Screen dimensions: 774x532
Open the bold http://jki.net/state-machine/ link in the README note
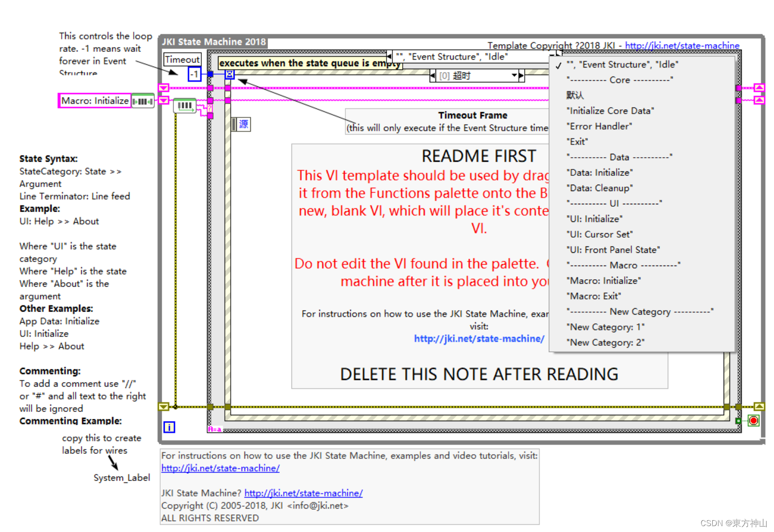(x=479, y=339)
